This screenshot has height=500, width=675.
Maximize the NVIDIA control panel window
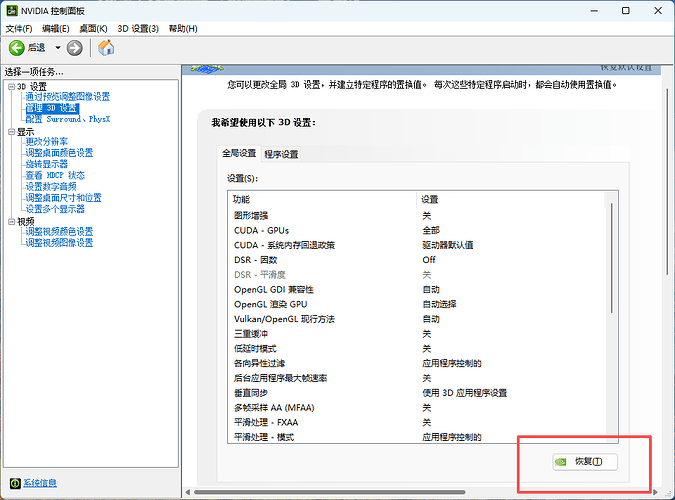(626, 11)
